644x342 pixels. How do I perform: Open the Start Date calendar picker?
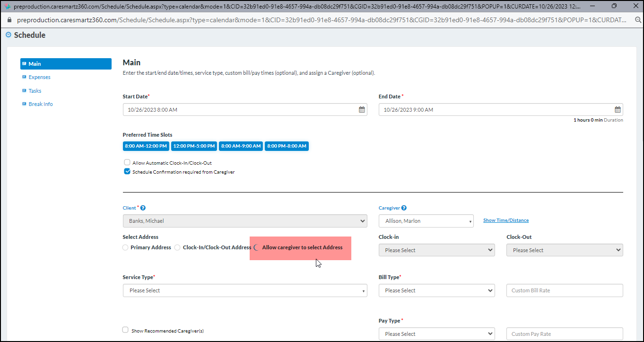[x=362, y=109]
